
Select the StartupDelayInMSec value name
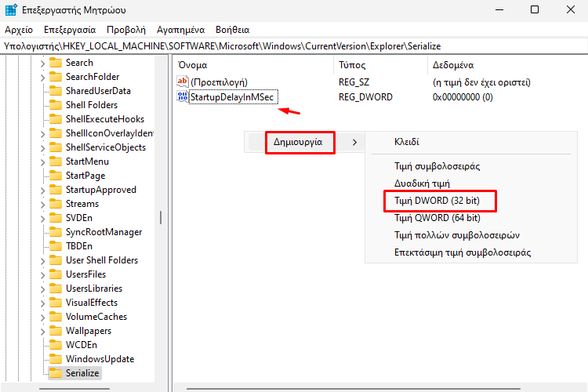tap(233, 97)
